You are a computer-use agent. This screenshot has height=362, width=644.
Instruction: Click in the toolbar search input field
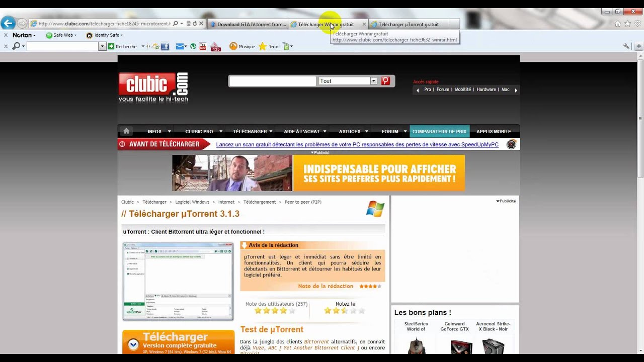63,46
